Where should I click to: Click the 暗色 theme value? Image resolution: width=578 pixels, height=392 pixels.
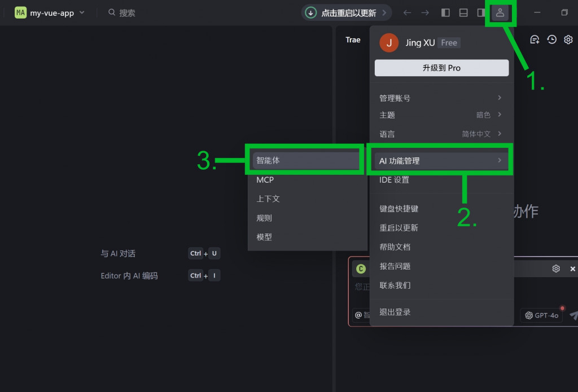483,115
